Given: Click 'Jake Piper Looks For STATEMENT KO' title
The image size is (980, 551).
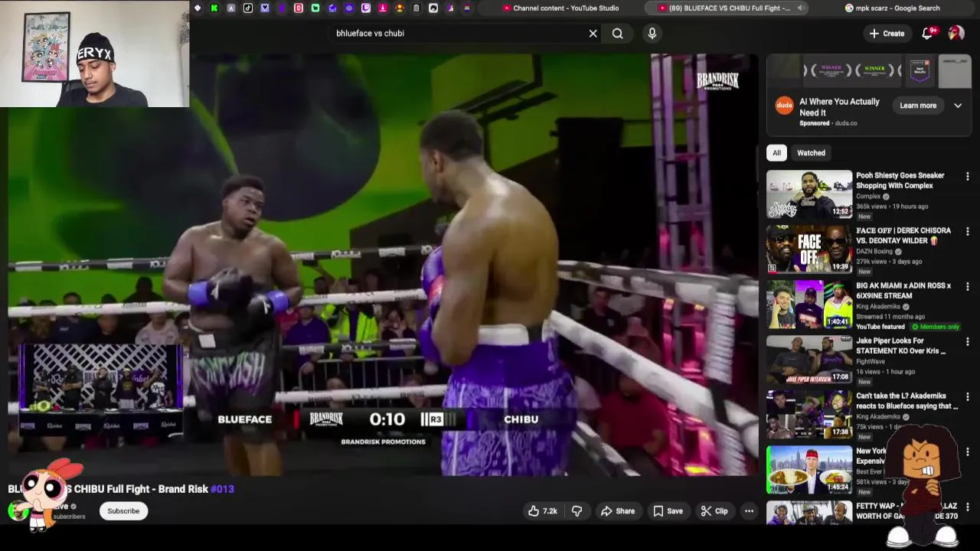Looking at the screenshot, I should [x=901, y=346].
